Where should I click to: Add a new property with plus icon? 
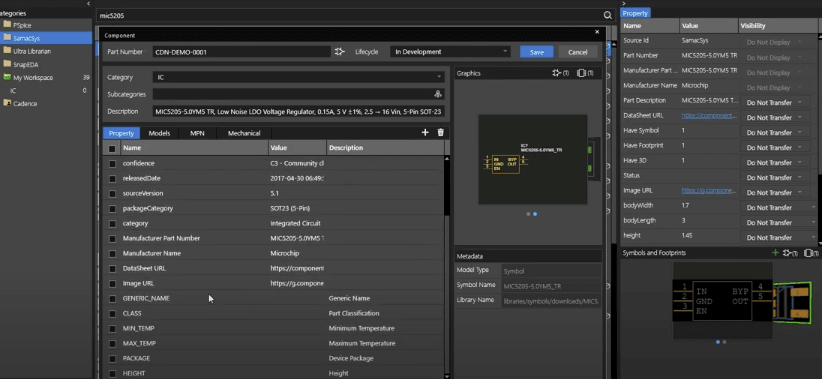click(x=425, y=133)
